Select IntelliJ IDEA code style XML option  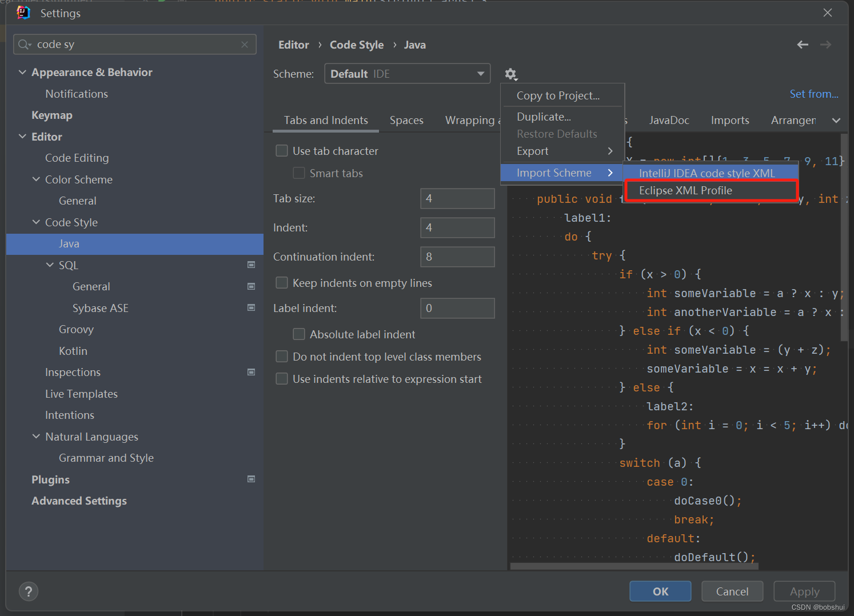(x=711, y=173)
